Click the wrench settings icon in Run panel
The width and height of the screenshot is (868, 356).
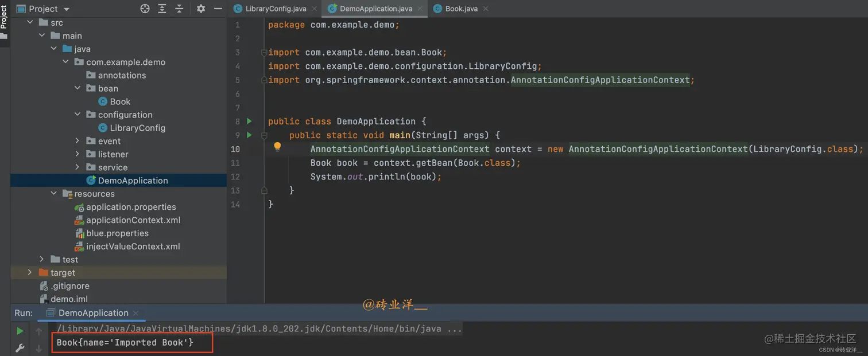20,348
